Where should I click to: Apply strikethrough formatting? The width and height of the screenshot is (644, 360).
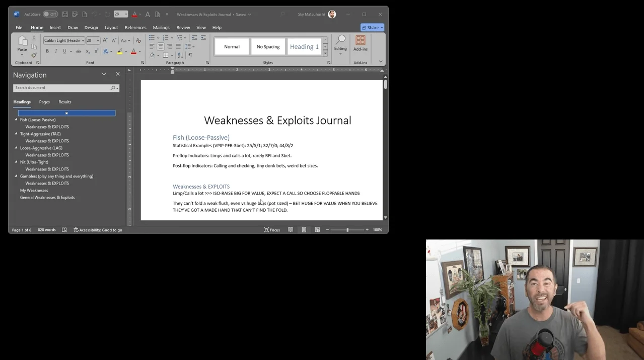78,51
